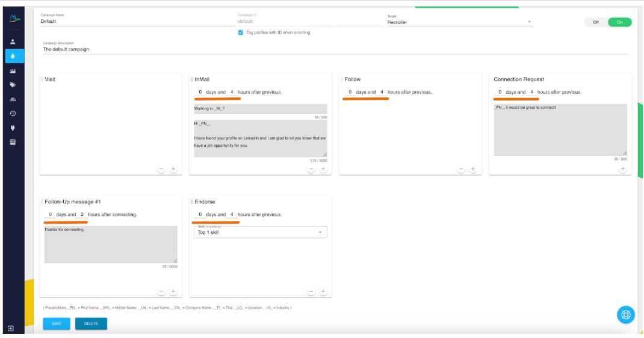Toggle Tag profiles with ID when enrolling
Image resolution: width=644 pixels, height=338 pixels.
(x=240, y=32)
